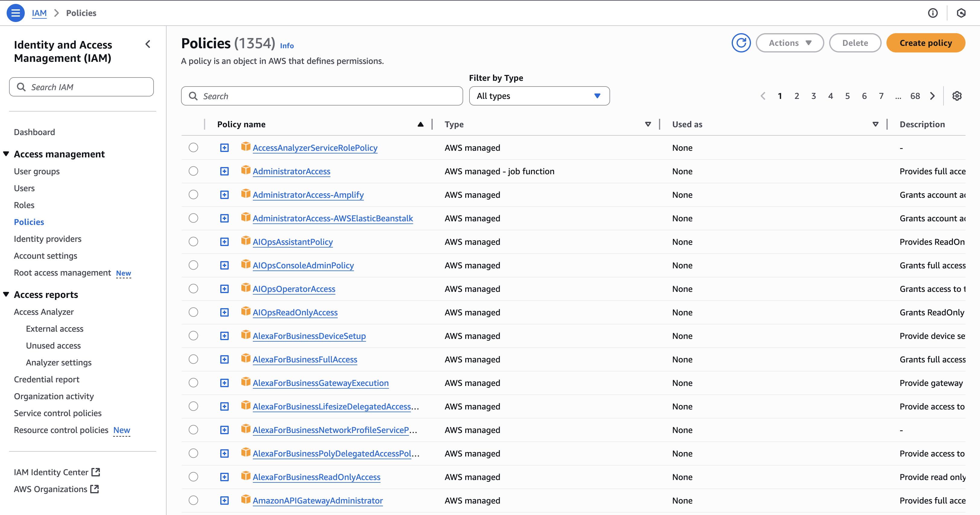Screen dimensions: 980x515
Task: Go to next page arrow in pagination
Action: 932,96
